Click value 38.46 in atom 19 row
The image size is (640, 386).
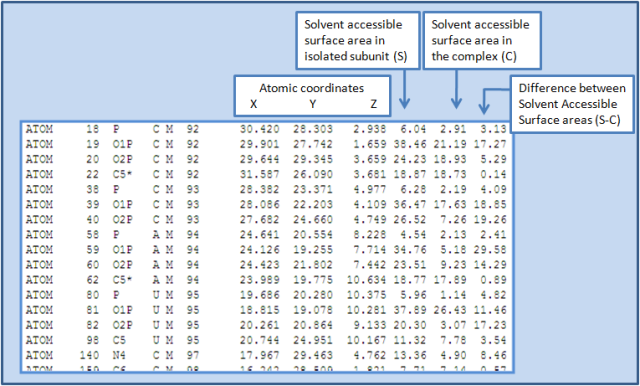click(410, 144)
